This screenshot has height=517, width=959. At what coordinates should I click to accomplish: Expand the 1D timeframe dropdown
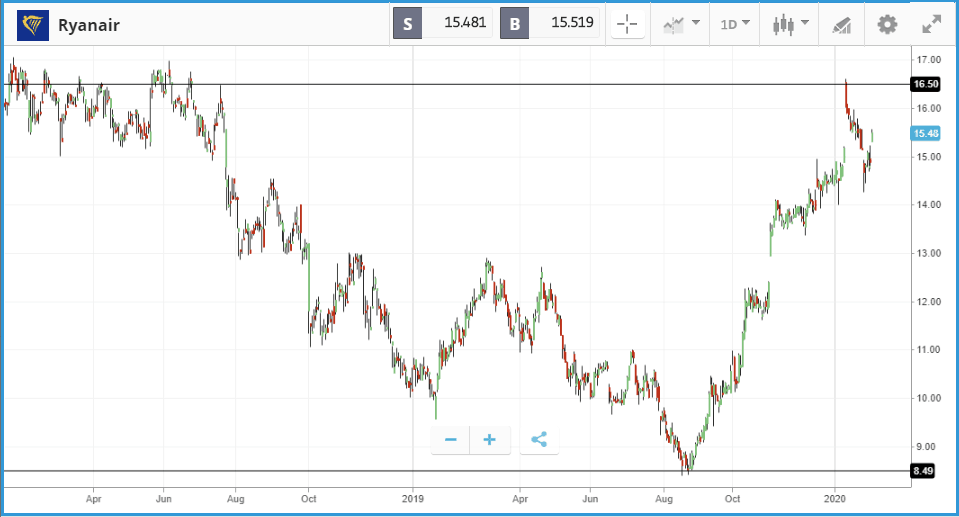(x=735, y=24)
